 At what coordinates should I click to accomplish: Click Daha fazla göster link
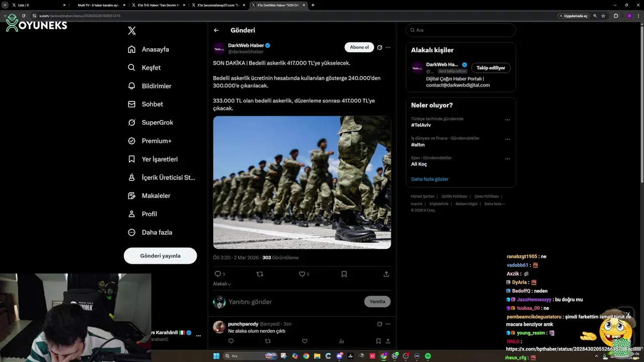(430, 179)
